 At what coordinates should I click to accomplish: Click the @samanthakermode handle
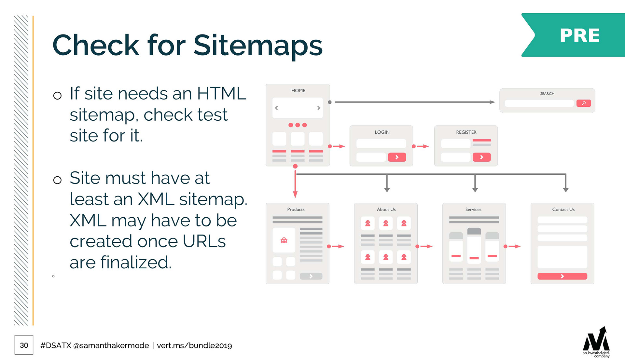point(111,345)
